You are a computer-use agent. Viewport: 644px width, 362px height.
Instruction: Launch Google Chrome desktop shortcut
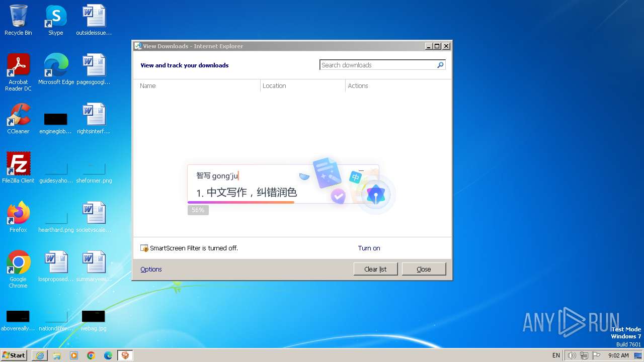[18, 269]
